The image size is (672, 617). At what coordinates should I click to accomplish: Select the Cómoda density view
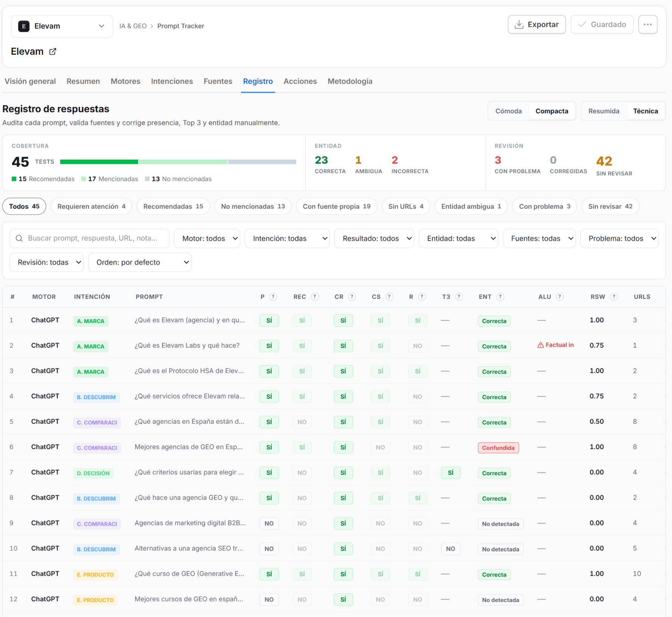(x=509, y=111)
